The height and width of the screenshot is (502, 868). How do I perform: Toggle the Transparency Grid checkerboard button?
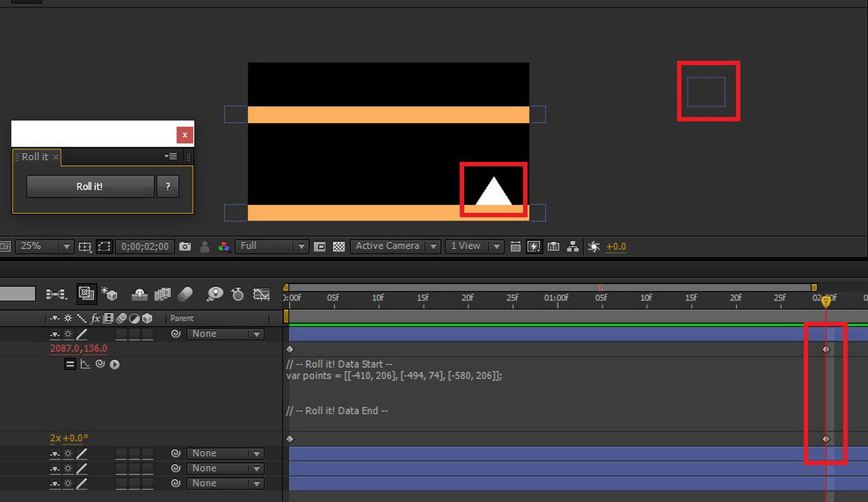point(339,247)
